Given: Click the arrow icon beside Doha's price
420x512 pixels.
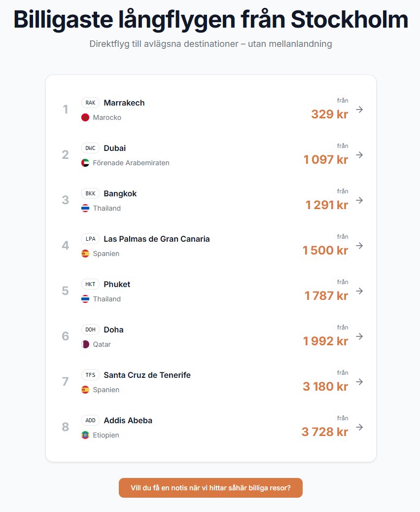Looking at the screenshot, I should [x=359, y=336].
